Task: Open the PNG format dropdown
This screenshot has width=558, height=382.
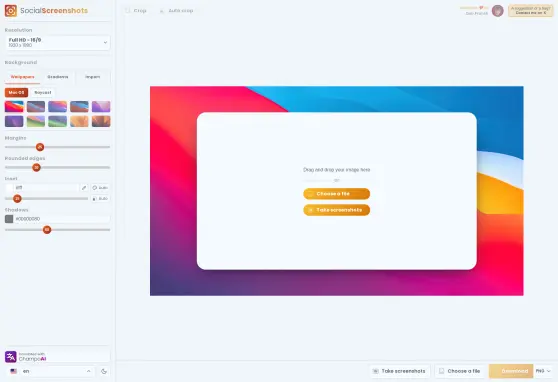Action: point(543,371)
